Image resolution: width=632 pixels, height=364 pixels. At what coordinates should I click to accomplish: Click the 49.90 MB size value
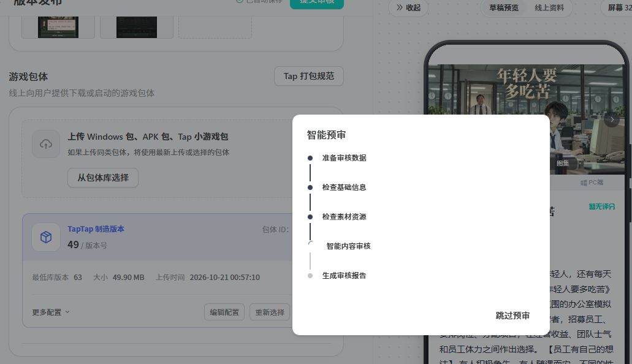129,278
